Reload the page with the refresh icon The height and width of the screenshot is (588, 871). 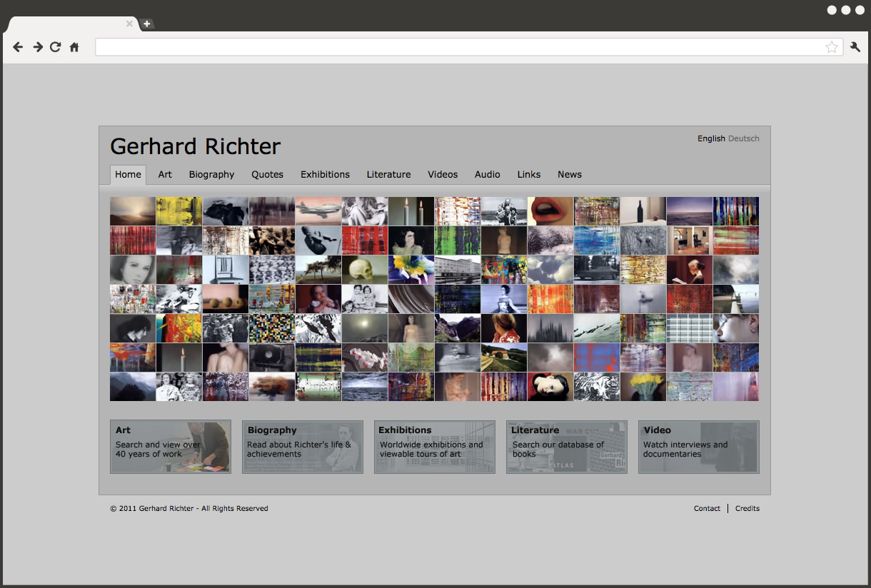click(56, 47)
